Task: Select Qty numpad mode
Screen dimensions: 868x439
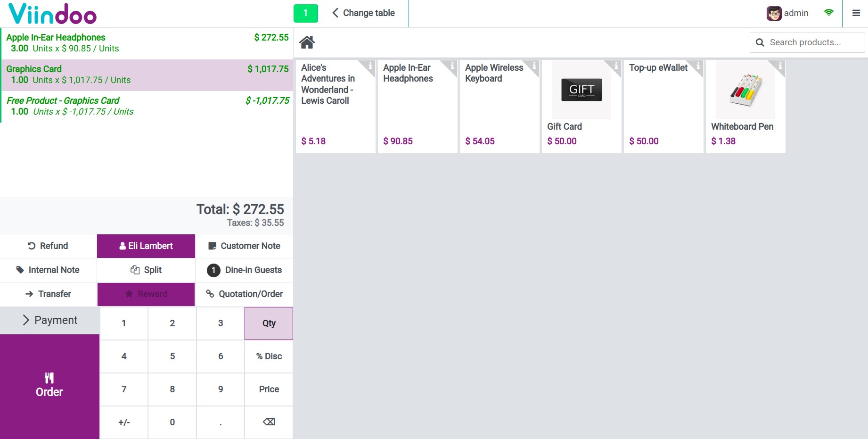Action: coord(269,323)
